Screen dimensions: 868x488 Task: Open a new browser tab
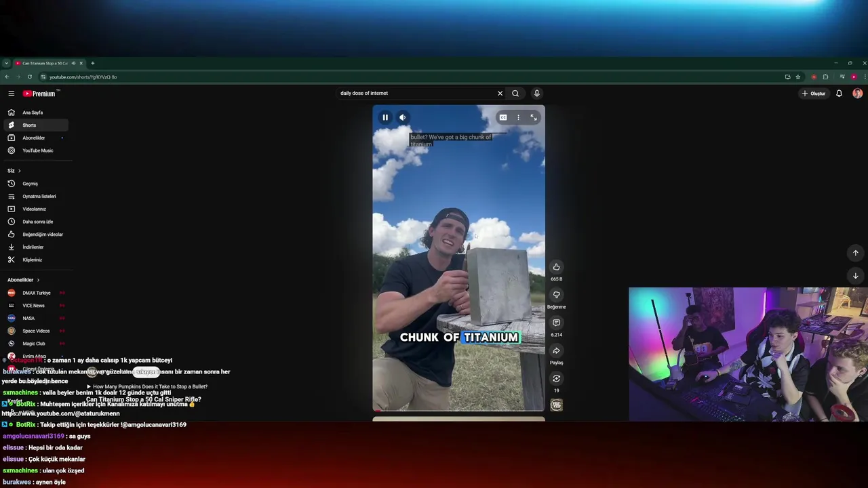(93, 63)
